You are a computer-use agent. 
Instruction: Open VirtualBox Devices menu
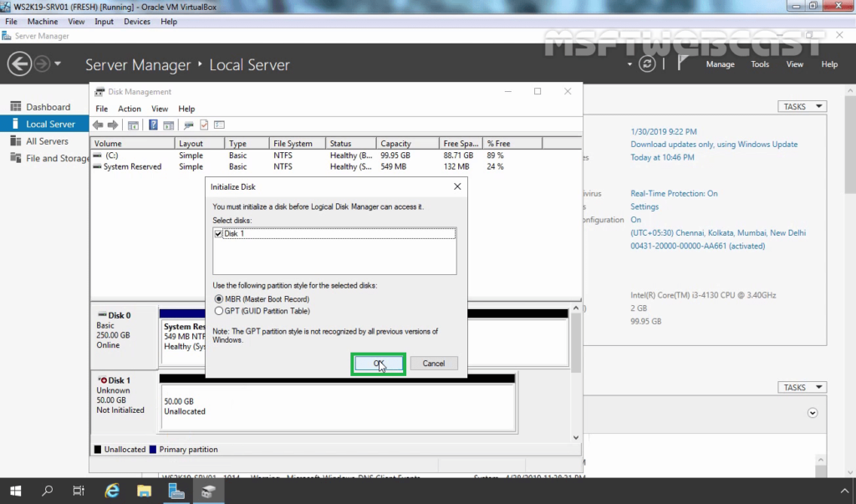137,21
